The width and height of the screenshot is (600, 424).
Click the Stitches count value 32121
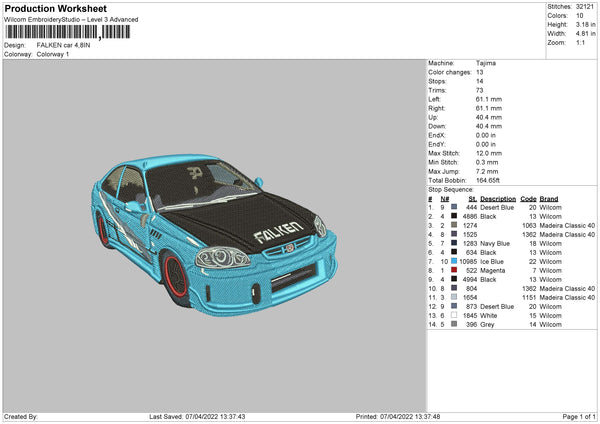point(587,6)
